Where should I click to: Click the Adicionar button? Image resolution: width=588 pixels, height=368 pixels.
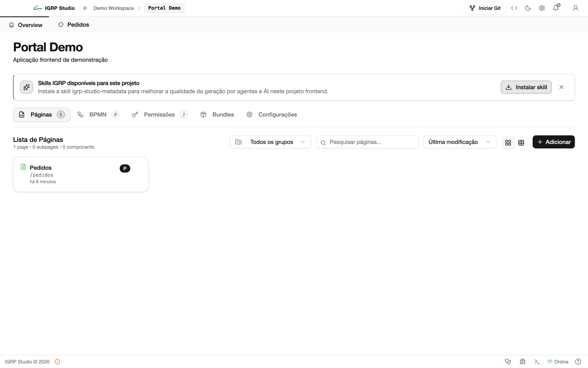point(554,142)
